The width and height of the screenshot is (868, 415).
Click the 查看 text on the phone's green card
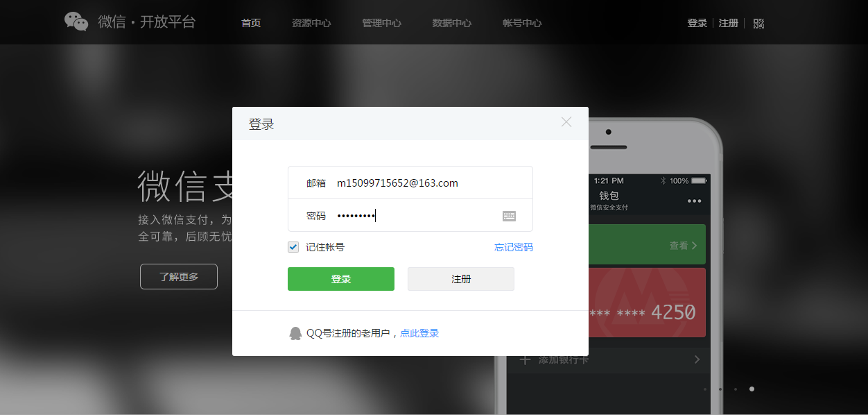[x=679, y=246]
